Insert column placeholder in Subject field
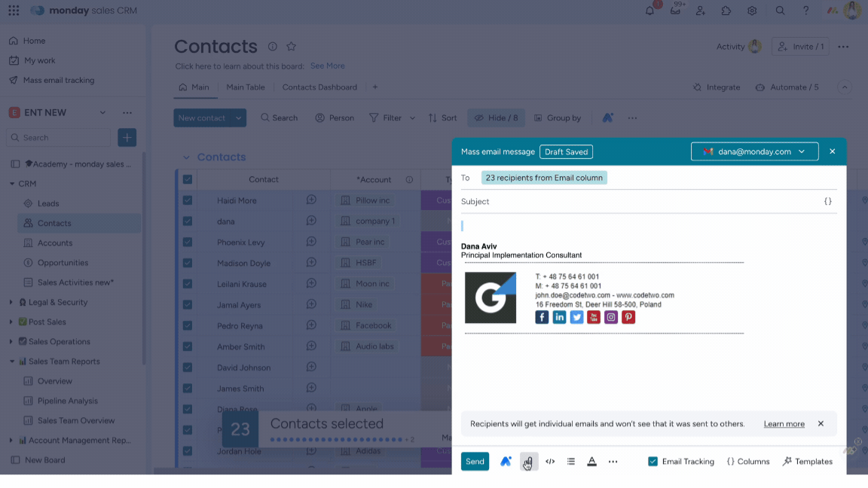The height and width of the screenshot is (488, 868). (x=827, y=202)
